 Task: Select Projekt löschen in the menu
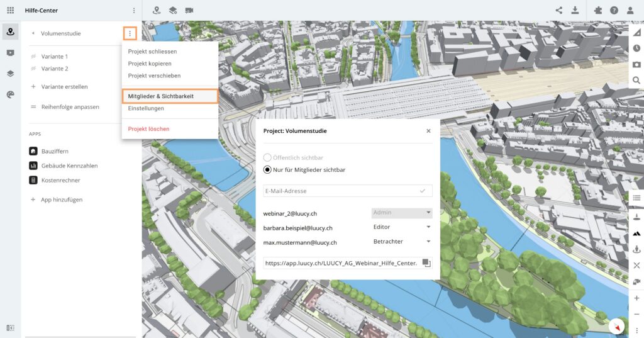click(148, 129)
